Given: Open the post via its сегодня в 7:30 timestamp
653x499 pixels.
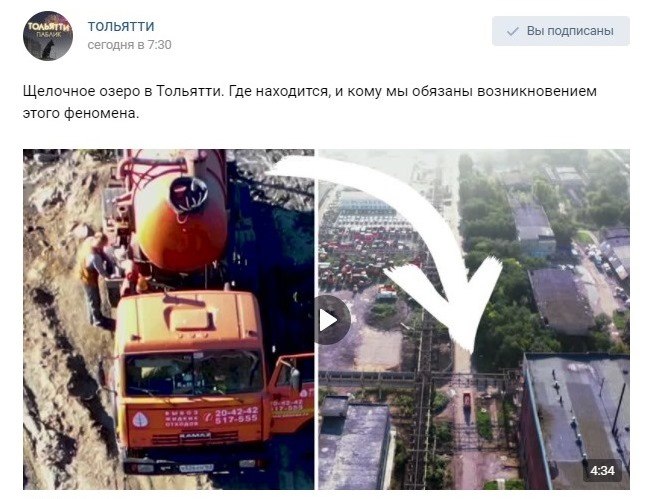Looking at the screenshot, I should pos(129,45).
